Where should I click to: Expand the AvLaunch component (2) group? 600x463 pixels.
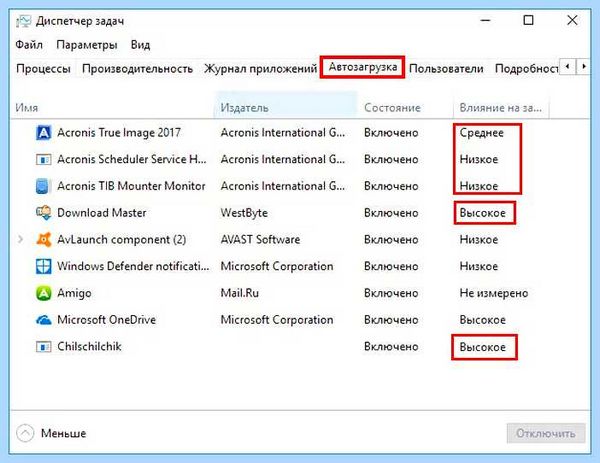20,240
